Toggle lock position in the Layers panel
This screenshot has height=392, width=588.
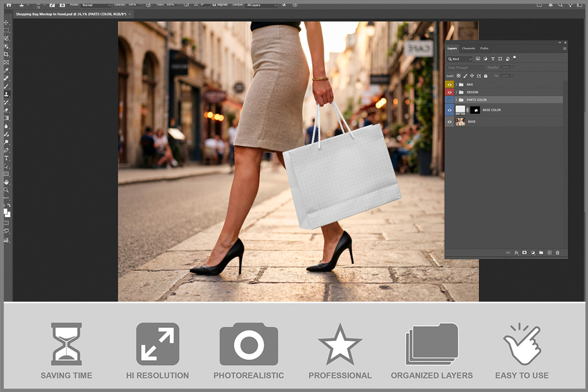tap(472, 76)
